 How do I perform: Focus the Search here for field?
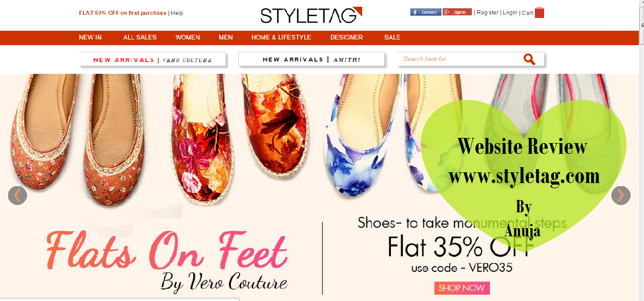460,59
